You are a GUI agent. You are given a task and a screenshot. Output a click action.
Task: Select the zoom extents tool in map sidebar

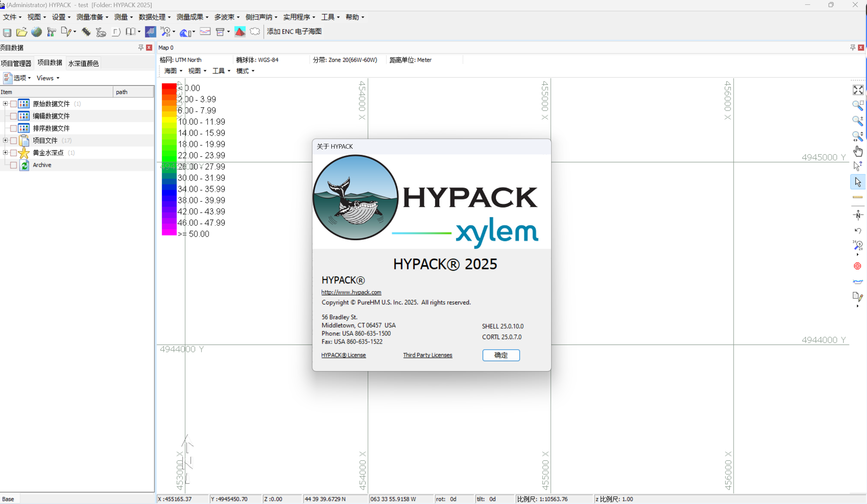[x=858, y=90]
